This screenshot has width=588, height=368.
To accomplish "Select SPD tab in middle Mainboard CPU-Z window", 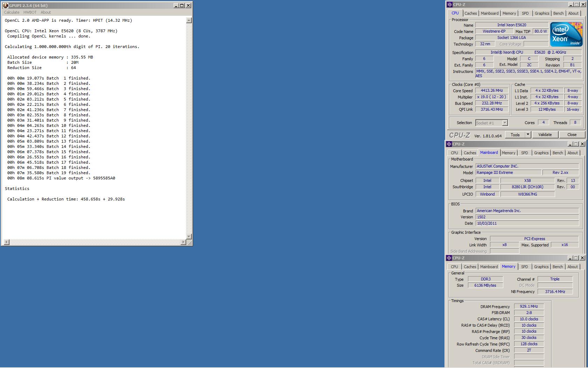I will [x=524, y=153].
